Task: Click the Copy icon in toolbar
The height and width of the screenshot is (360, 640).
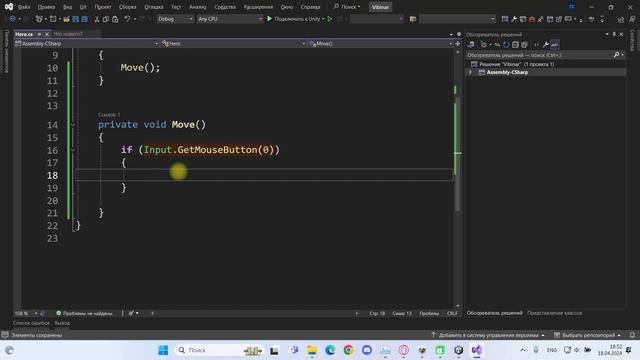Action: coord(106,19)
